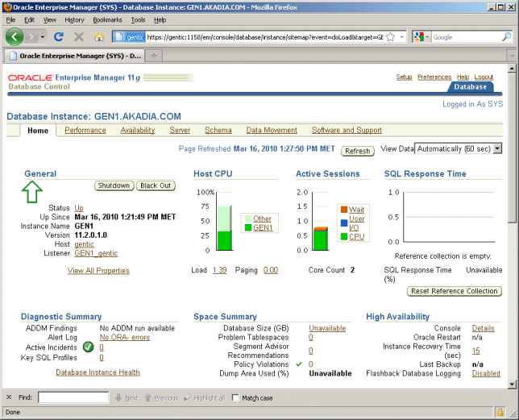Go to Firefox Home page icon
The image size is (519, 420).
99,37
